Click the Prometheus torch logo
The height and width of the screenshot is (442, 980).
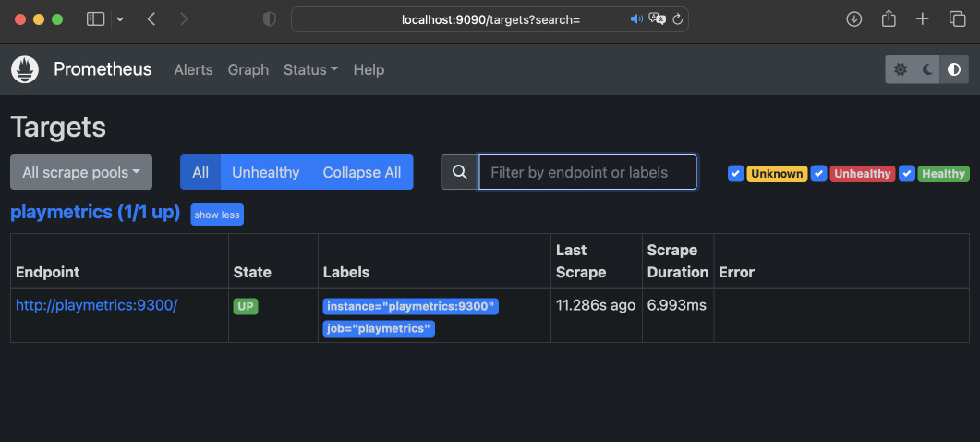click(25, 69)
